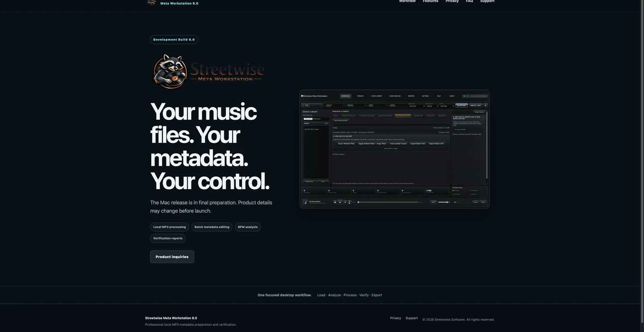Click the page's vertical scrollbar
The height and width of the screenshot is (332, 644).
pos(642,161)
